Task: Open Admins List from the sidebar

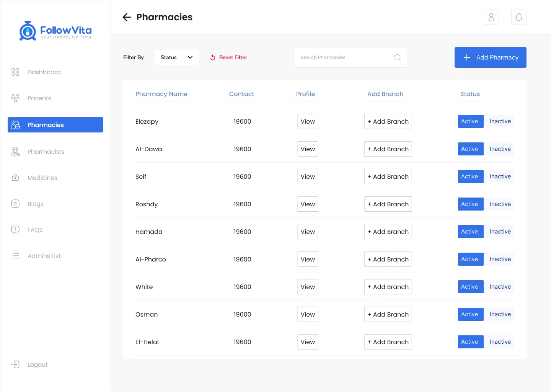Action: point(44,256)
